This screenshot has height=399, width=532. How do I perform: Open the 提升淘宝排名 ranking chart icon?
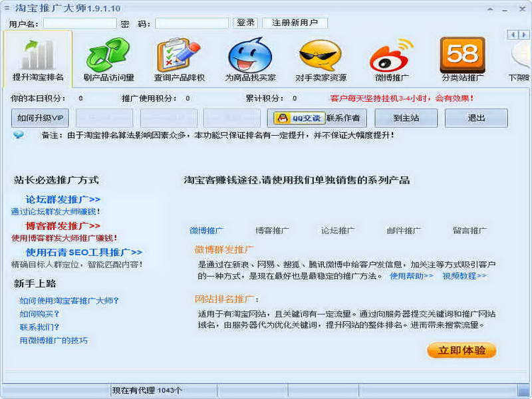[x=38, y=55]
